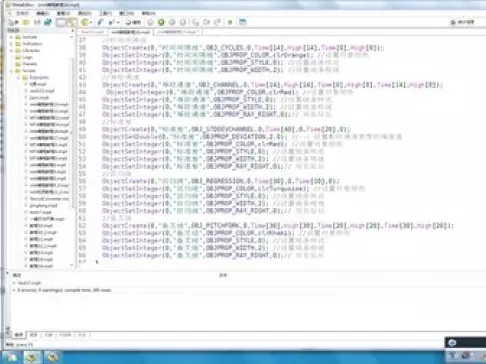
Task: Start debugging with the green play icon
Action: click(x=161, y=22)
